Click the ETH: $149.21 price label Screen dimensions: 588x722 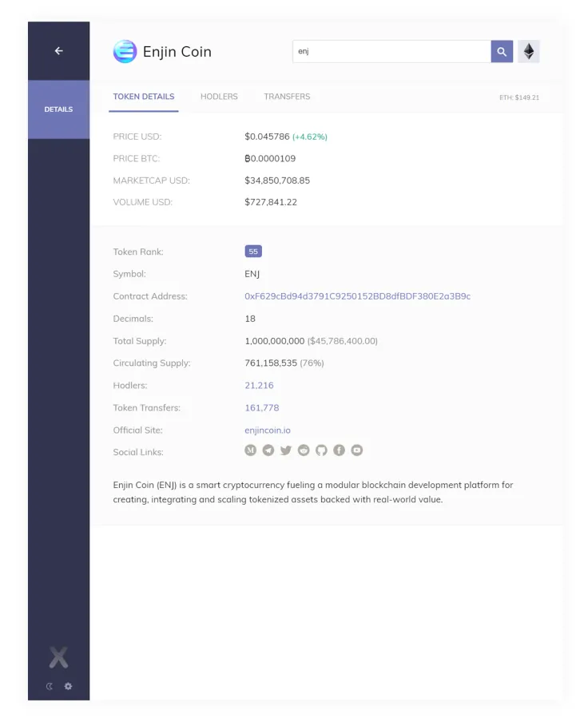pos(519,97)
